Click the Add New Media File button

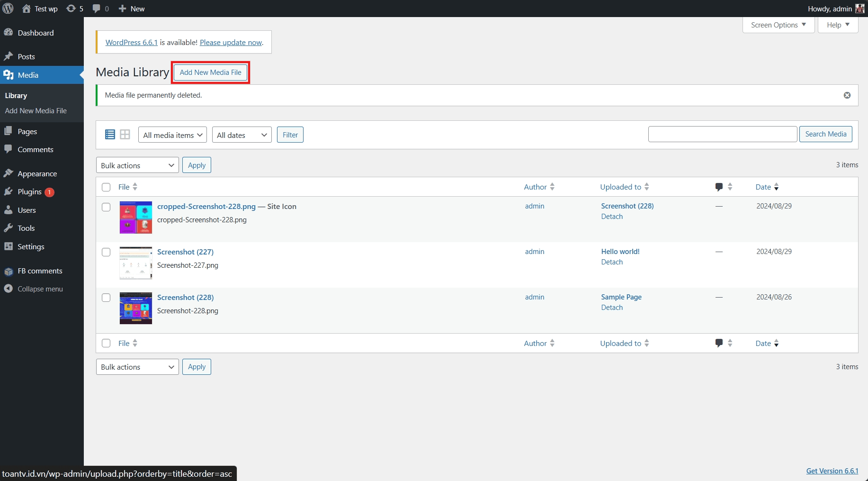pyautogui.click(x=210, y=73)
